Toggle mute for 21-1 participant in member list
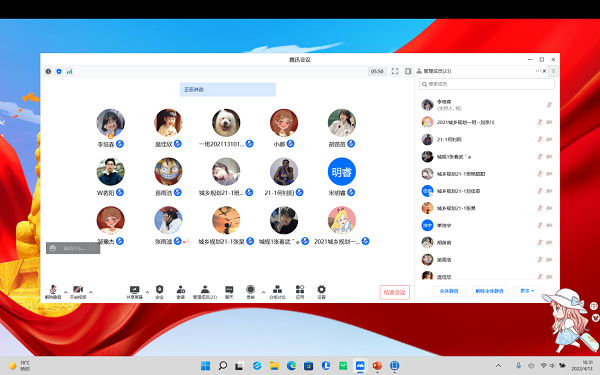600x375 pixels. [540, 139]
